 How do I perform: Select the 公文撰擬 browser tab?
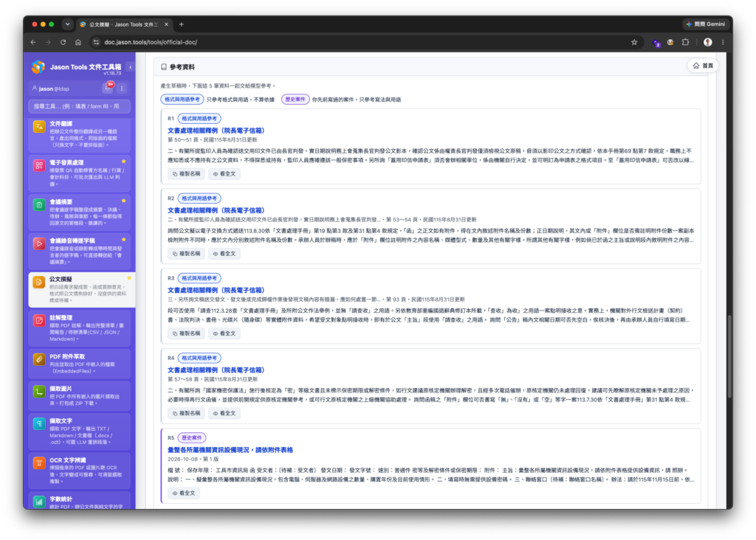pyautogui.click(x=123, y=24)
